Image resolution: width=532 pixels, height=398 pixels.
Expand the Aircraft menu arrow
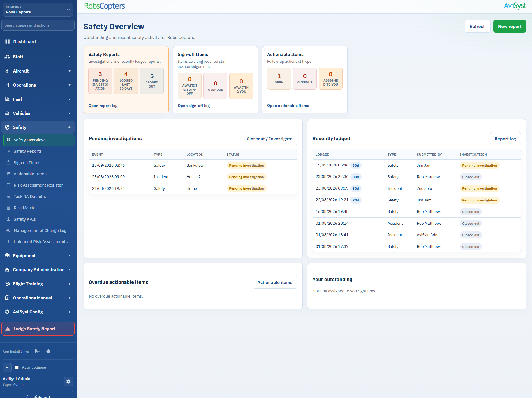70,71
